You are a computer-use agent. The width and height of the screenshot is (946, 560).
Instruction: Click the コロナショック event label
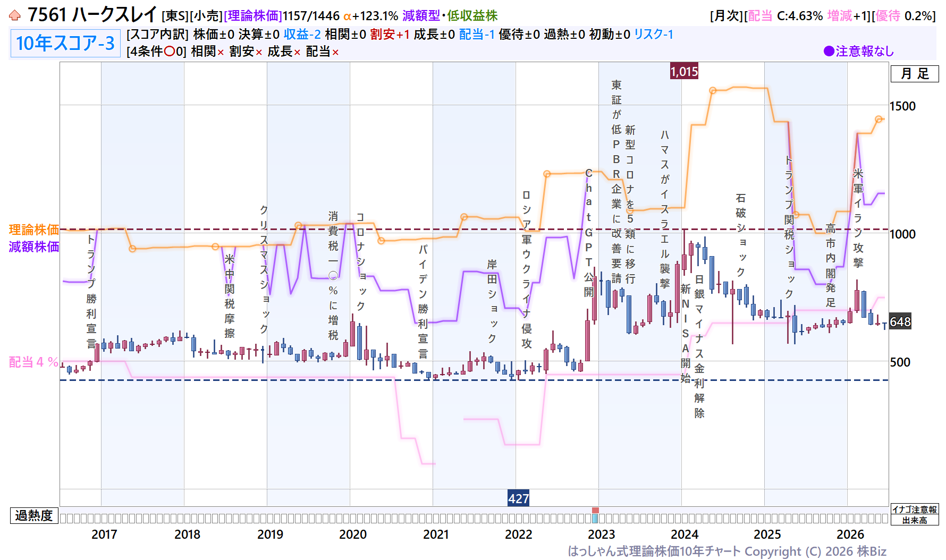click(361, 262)
